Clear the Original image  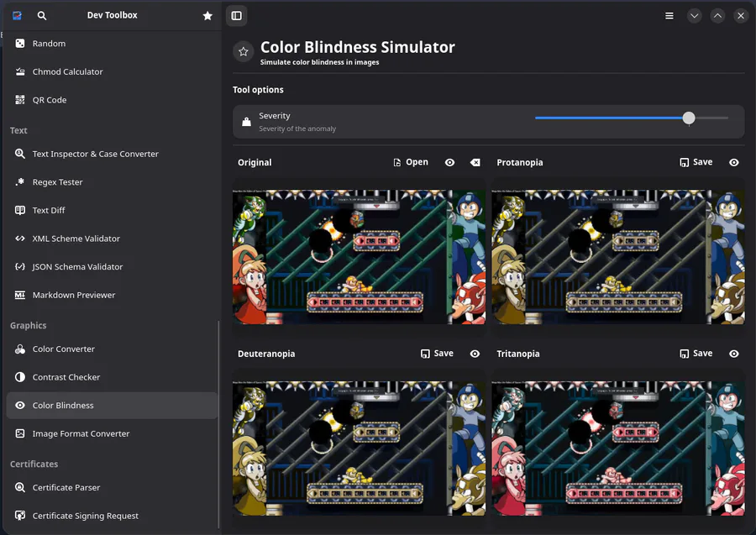(475, 162)
